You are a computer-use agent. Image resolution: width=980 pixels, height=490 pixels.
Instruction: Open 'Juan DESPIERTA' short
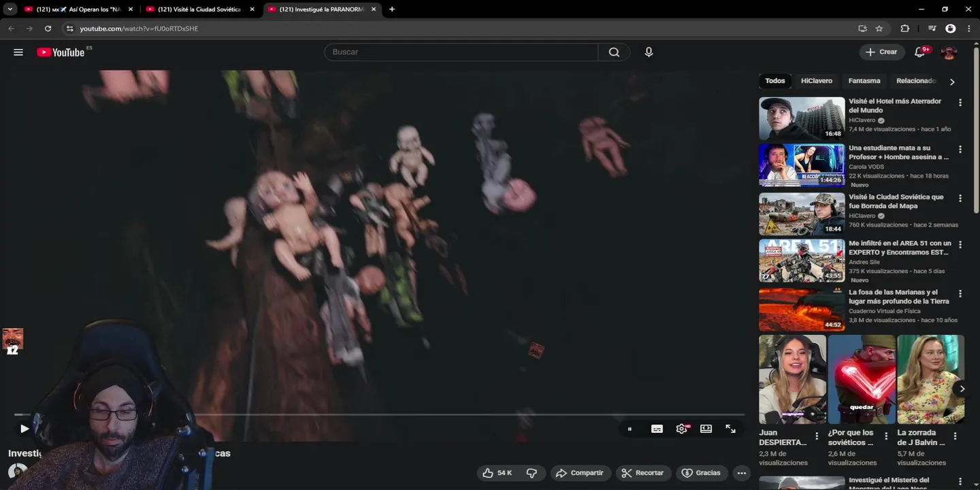coord(793,380)
